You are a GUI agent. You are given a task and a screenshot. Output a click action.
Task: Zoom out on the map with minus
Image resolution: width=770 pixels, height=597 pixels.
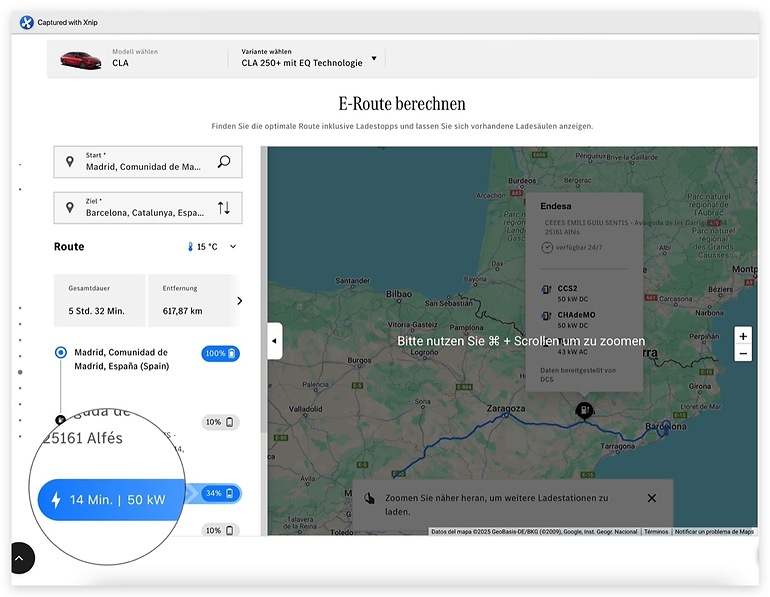coord(743,353)
